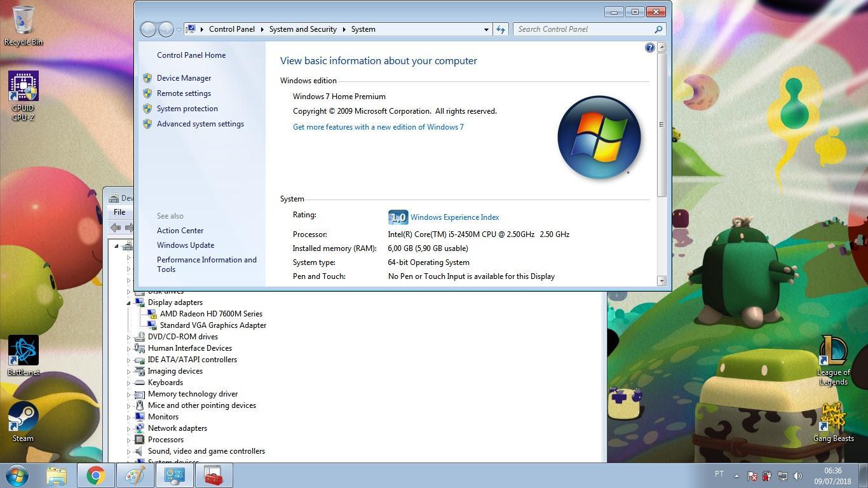This screenshot has height=488, width=868.
Task: Click the Forward arrow in the System window
Action: 165,29
